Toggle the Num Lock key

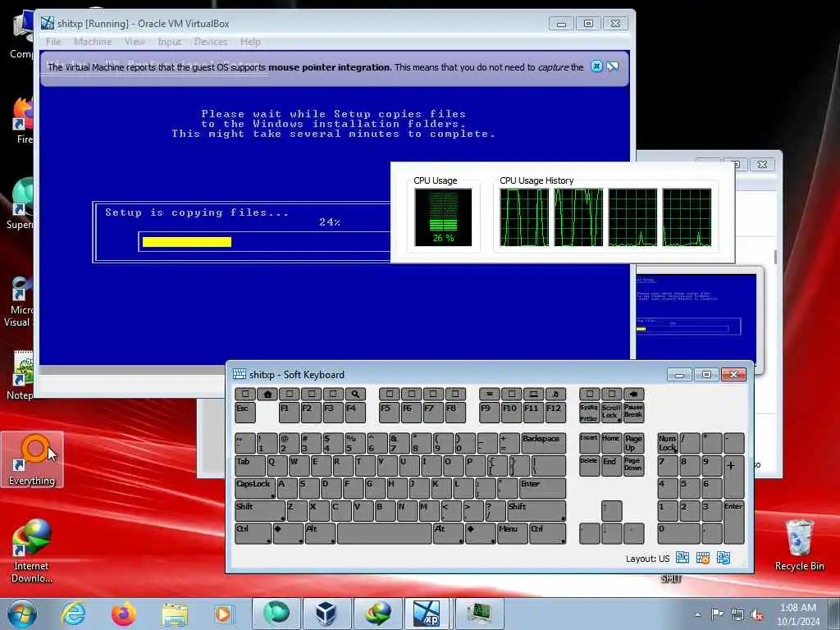[x=668, y=443]
